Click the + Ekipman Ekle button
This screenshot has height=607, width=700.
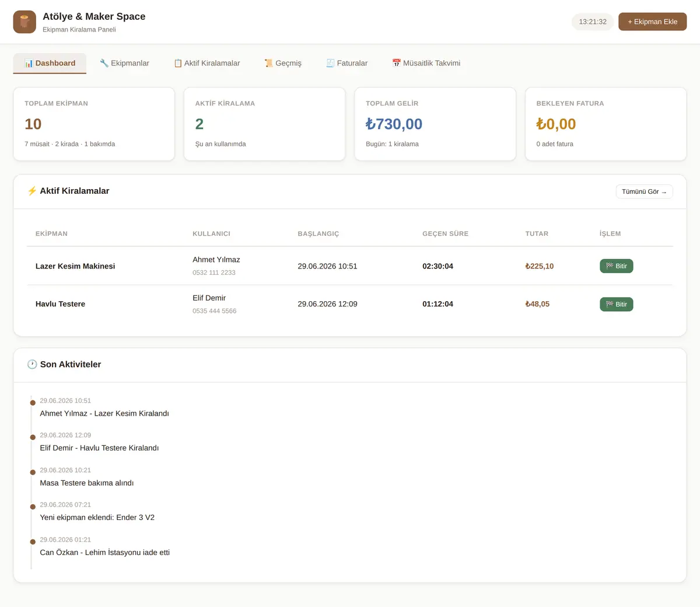[652, 22]
